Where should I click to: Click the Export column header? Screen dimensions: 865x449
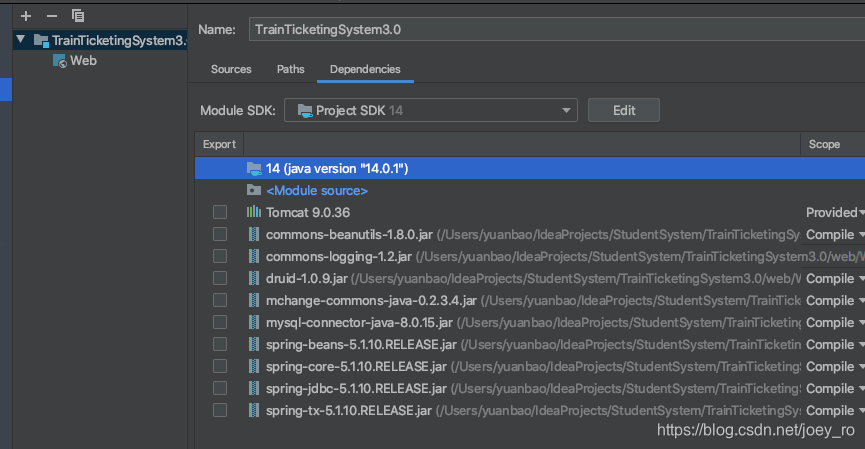[219, 144]
